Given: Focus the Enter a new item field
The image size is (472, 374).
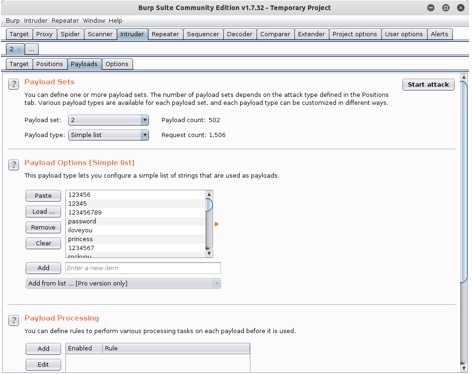Looking at the screenshot, I should (x=143, y=268).
